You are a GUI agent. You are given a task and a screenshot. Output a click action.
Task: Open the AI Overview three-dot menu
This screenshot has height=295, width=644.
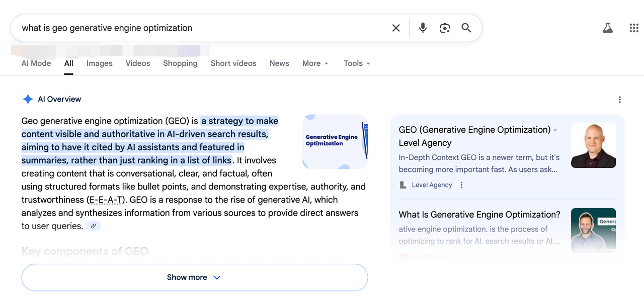click(620, 100)
